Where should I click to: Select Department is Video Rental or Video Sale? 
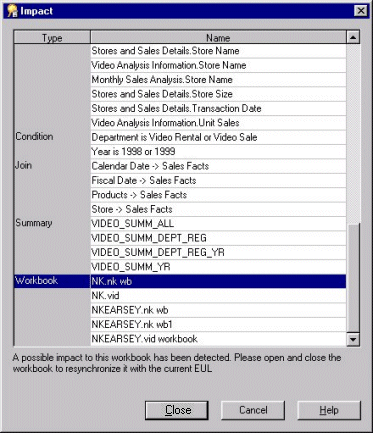(218, 137)
